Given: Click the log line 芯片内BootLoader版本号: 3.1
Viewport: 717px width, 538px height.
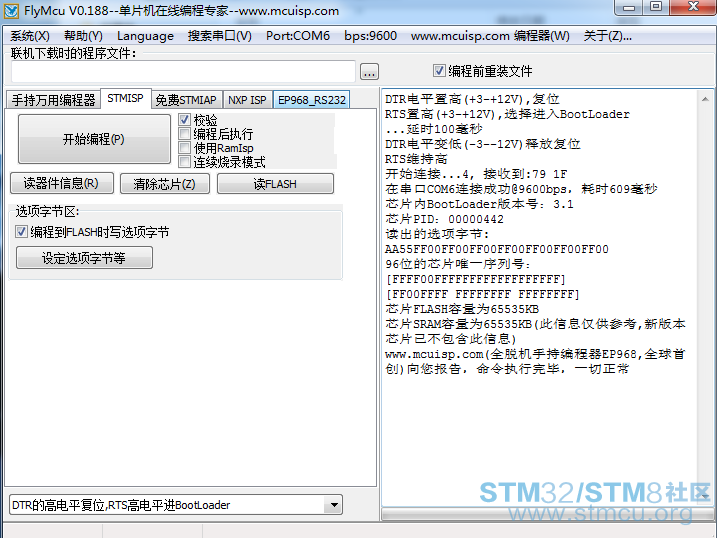Looking at the screenshot, I should coord(479,204).
